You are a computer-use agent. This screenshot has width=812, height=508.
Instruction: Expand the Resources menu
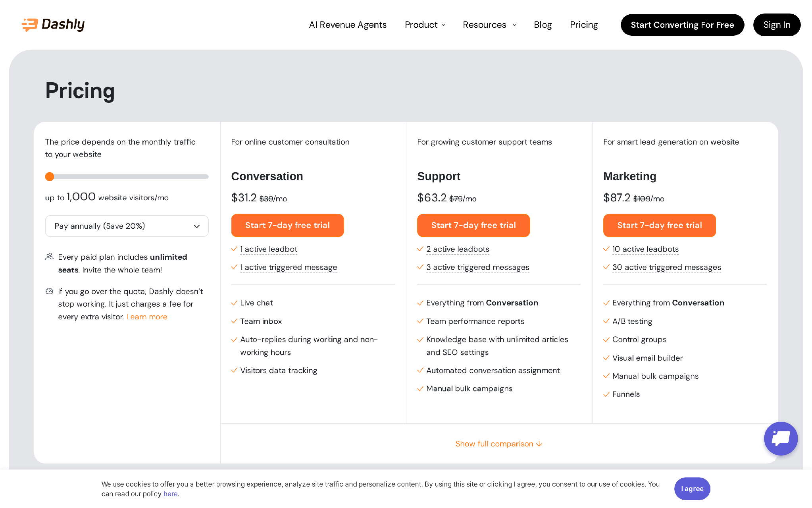click(x=490, y=25)
